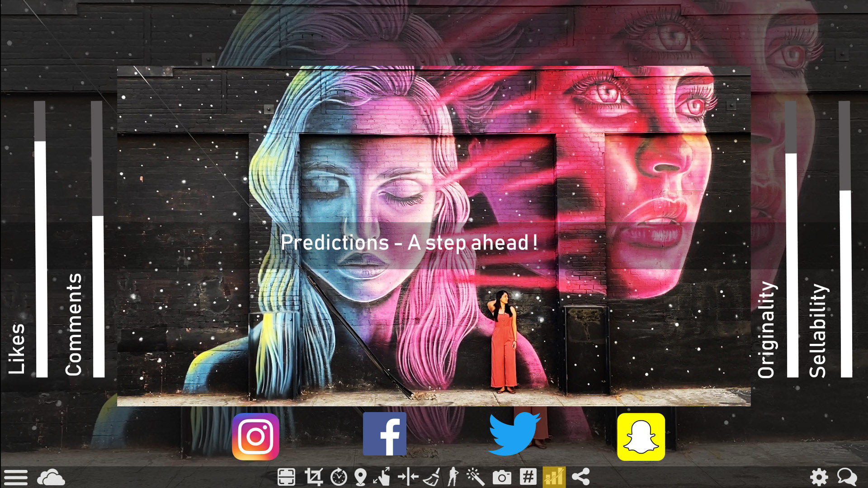868x488 pixels.
Task: Click the 'Comments' label
Action: pos(73,324)
